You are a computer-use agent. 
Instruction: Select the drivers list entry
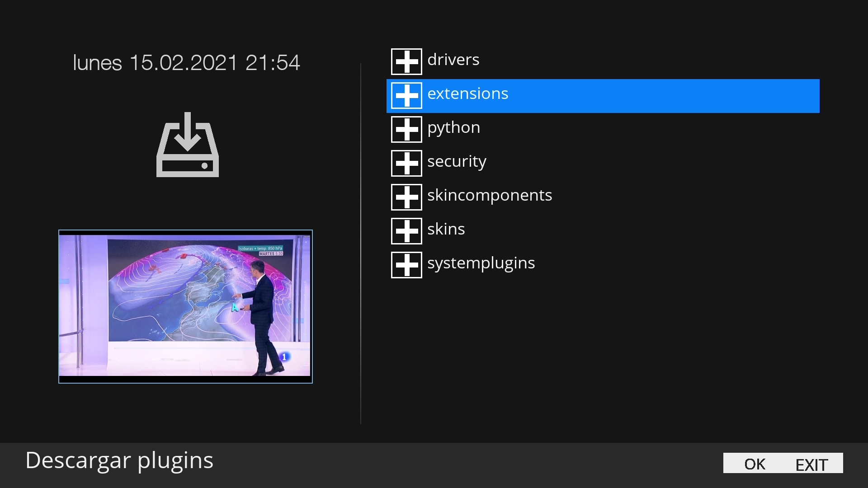[x=453, y=60]
